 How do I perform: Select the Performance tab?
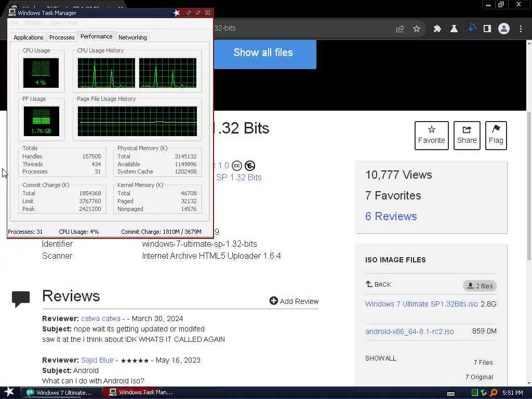(96, 36)
